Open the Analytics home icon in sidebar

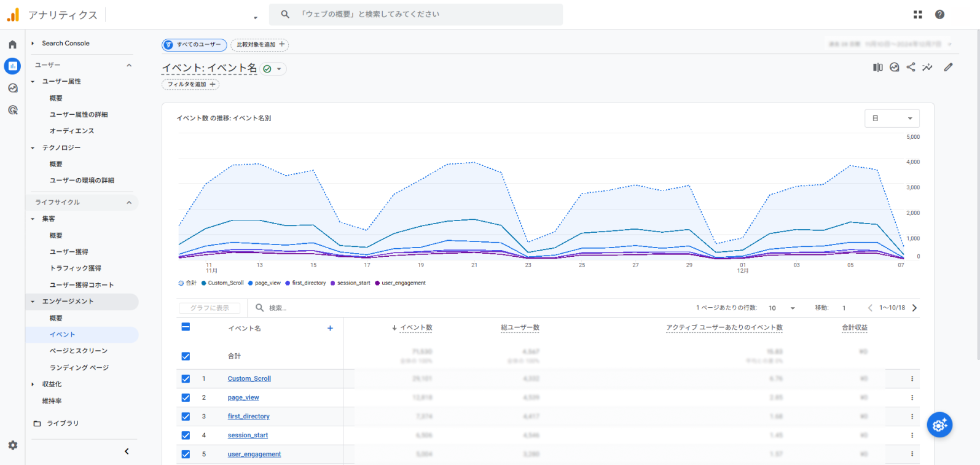coord(12,44)
